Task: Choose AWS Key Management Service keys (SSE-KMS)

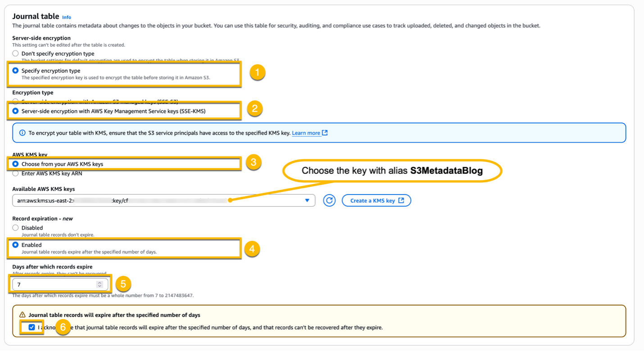Action: tap(15, 111)
